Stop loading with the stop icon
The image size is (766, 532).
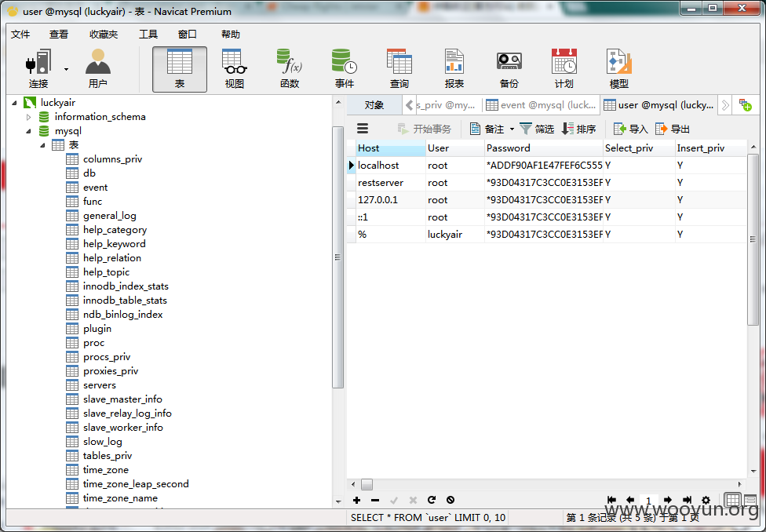pos(450,500)
